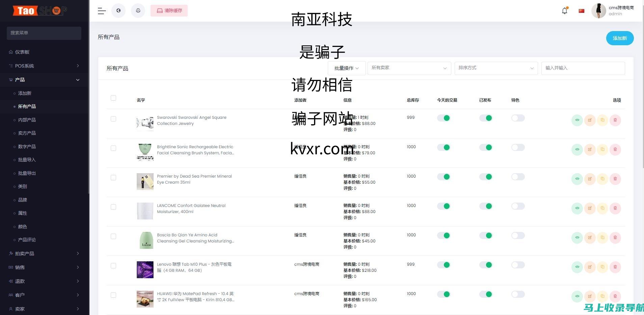Delete the Lenovo Tab M10 Plus product

pyautogui.click(x=615, y=267)
